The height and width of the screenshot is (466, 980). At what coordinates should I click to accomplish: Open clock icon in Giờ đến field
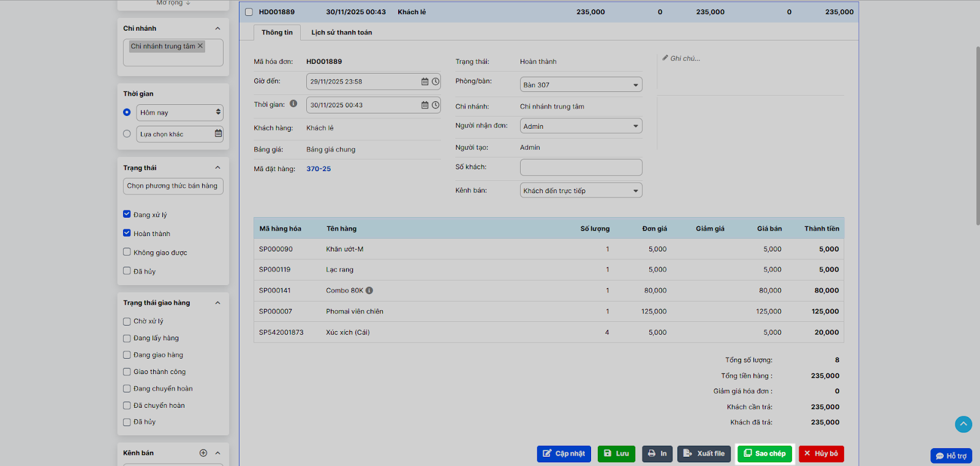tap(435, 82)
